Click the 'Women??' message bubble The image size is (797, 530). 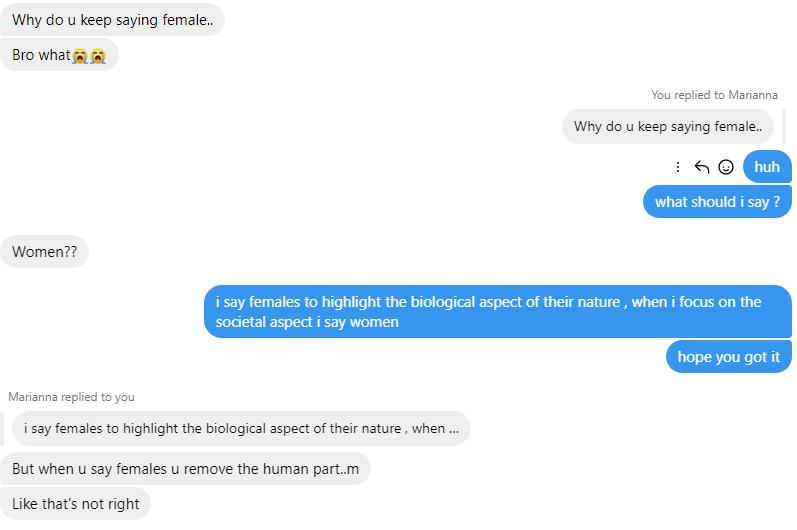click(x=44, y=252)
